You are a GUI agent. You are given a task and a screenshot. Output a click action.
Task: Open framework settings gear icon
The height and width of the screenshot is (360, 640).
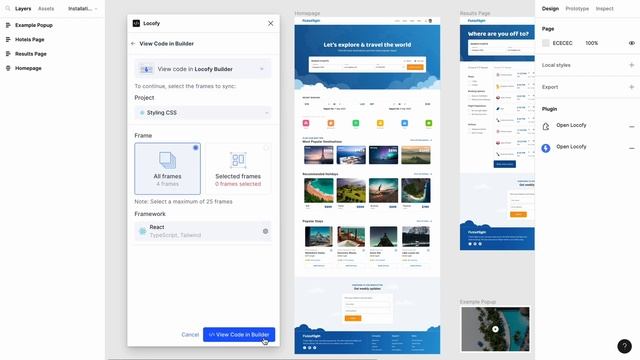coord(265,231)
